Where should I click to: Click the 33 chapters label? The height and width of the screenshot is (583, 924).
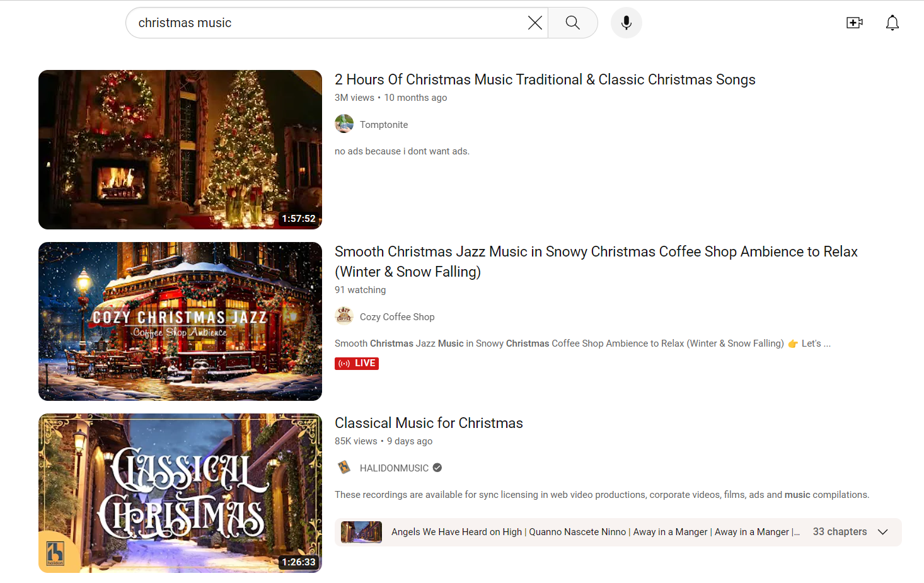pos(840,532)
